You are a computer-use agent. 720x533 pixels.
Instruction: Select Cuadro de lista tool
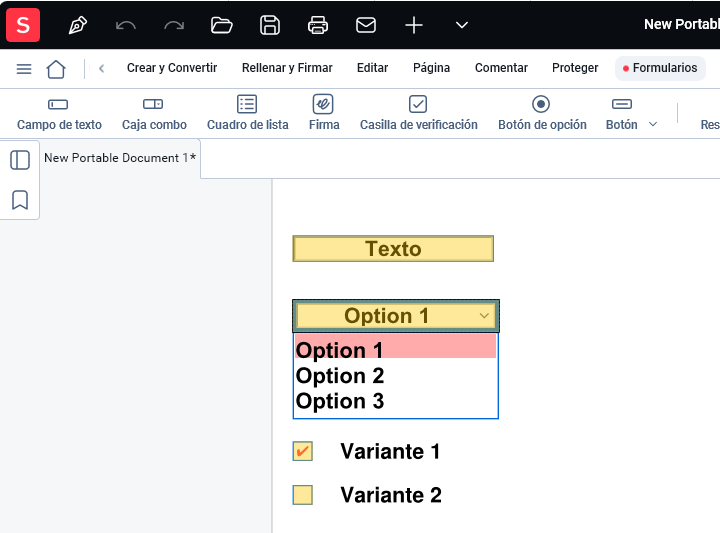click(x=248, y=113)
